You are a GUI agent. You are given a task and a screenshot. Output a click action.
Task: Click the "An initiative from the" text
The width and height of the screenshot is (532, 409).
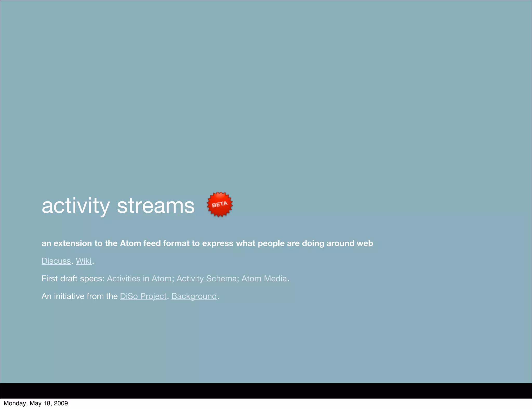tap(79, 296)
